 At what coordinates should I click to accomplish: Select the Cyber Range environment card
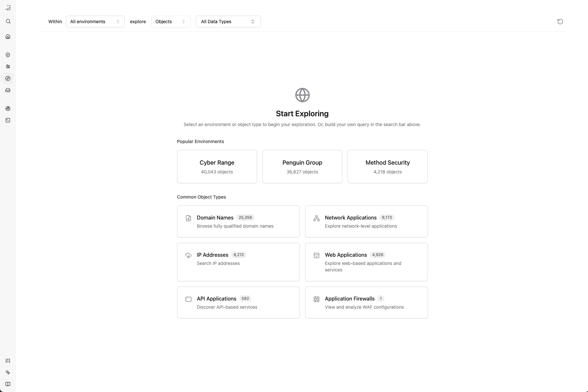(217, 167)
